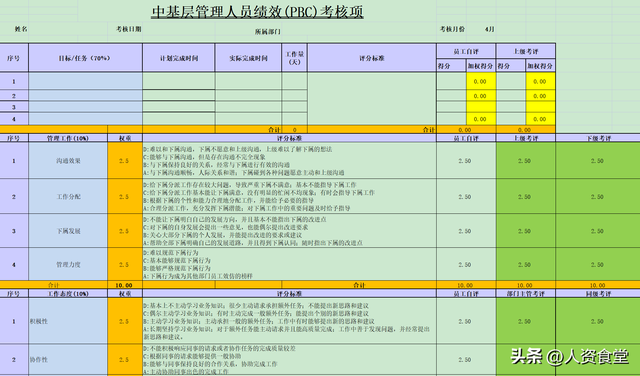Image resolution: width=640 pixels, height=376 pixels.
Task: Click yellow 0.00 in task row 2 上级考评
Action: 541,96
